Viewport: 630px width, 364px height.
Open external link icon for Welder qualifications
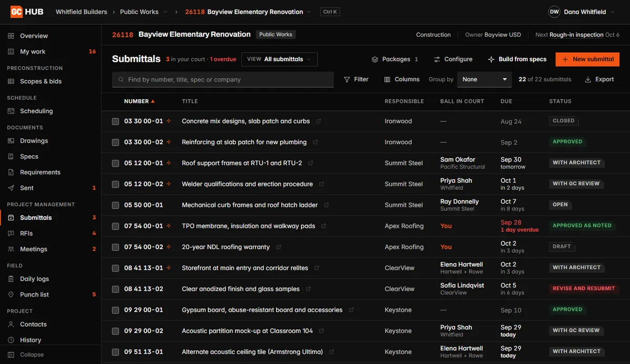point(321,184)
